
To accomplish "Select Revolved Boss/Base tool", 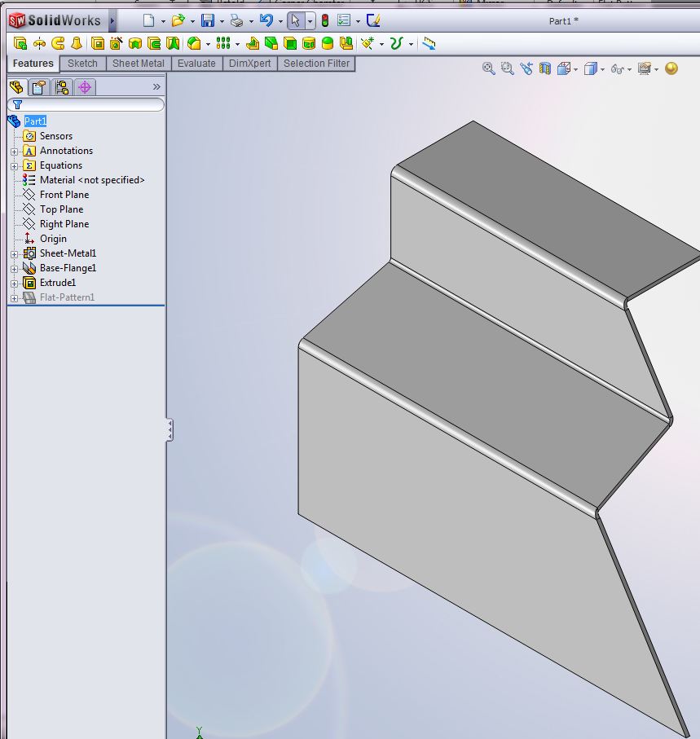I will 39,43.
